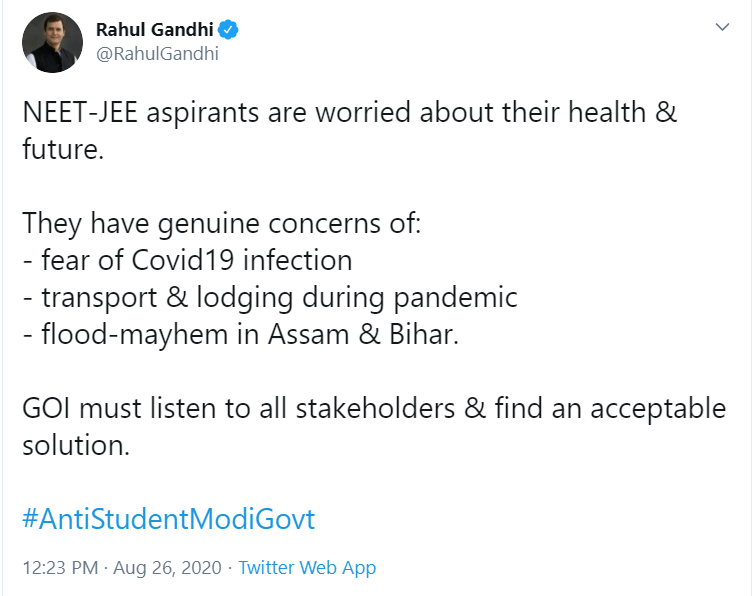Open the #AntiStudentModiGovt hashtag
The width and height of the screenshot is (755, 596).
168,519
